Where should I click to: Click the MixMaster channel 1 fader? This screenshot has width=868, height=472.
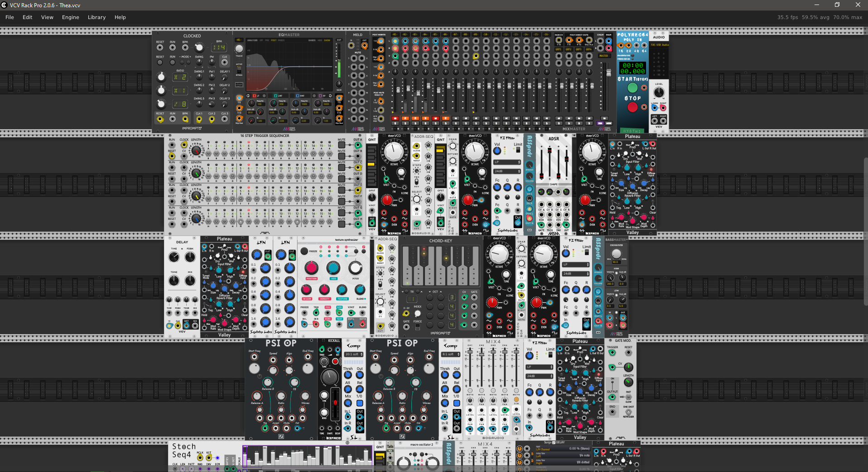coord(398,90)
